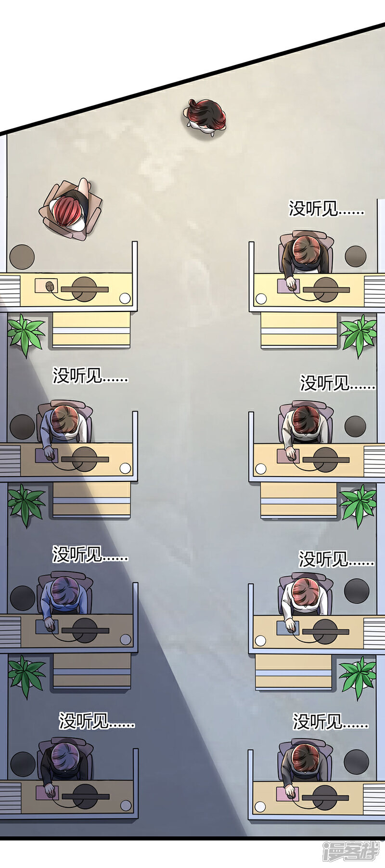Click the dark stool beside the blue-shirted worker
This screenshot has width=385, height=868.
click(x=23, y=597)
